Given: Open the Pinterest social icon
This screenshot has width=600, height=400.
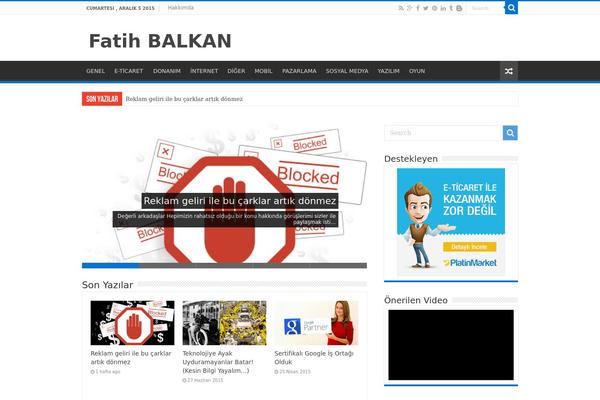Looking at the screenshot, I should click(435, 8).
